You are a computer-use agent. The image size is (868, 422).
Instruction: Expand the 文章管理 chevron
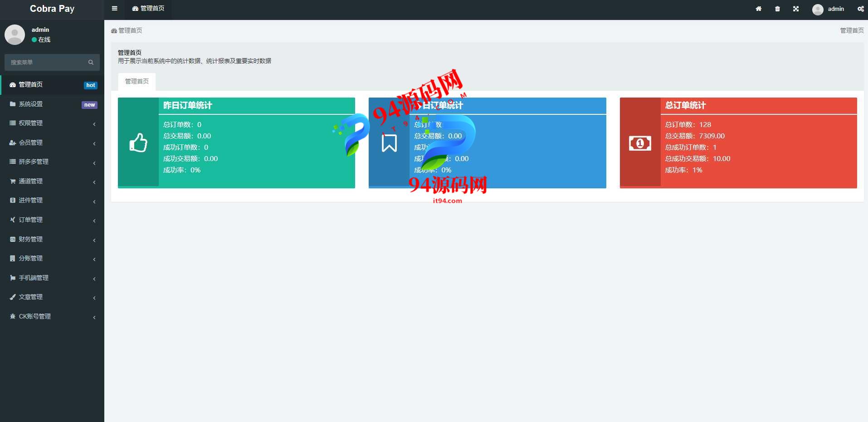pos(94,298)
